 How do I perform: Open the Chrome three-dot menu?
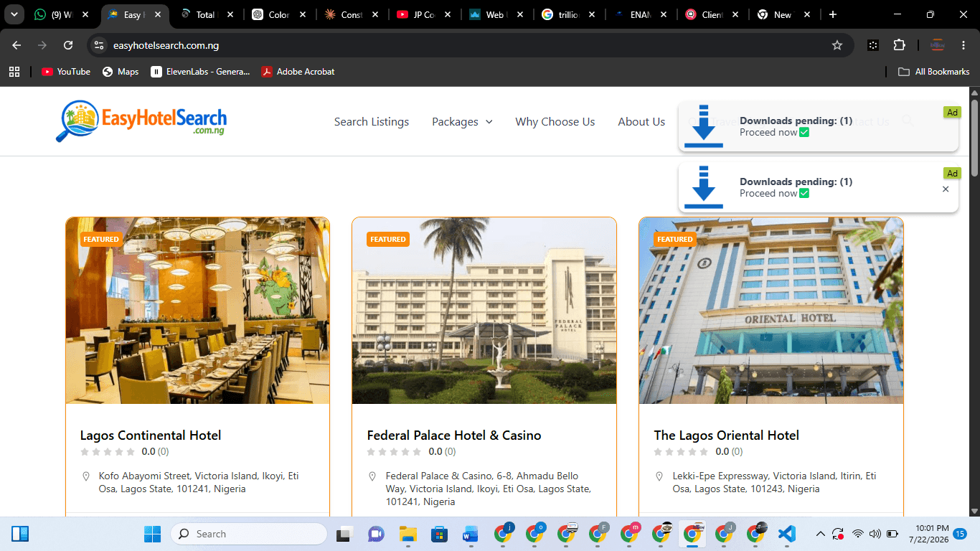point(963,45)
